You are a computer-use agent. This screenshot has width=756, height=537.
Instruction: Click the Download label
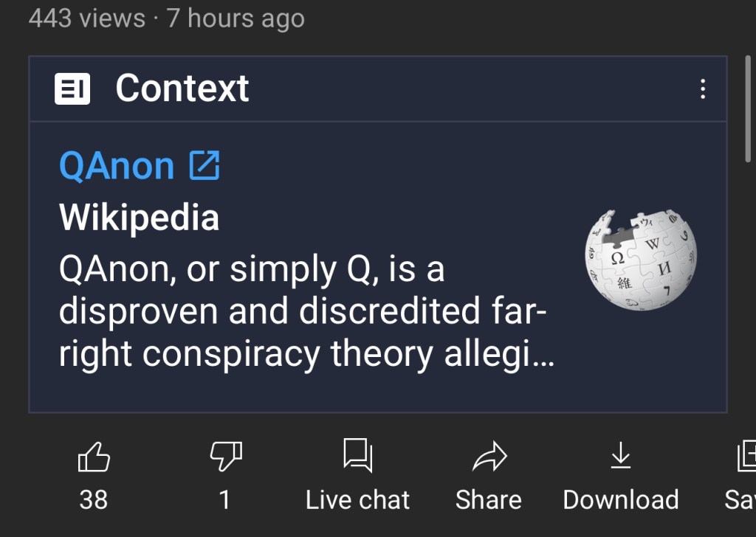pyautogui.click(x=620, y=500)
